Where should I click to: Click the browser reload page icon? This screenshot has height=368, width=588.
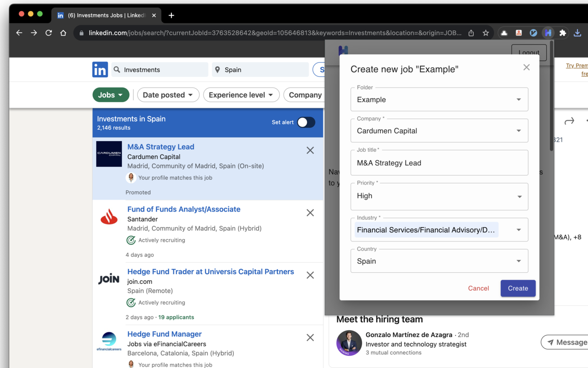(49, 33)
